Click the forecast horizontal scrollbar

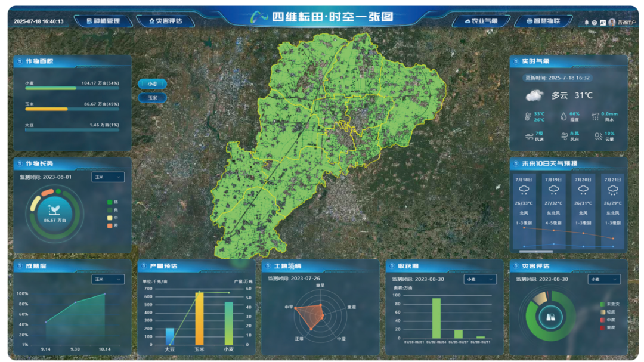pyautogui.click(x=535, y=252)
